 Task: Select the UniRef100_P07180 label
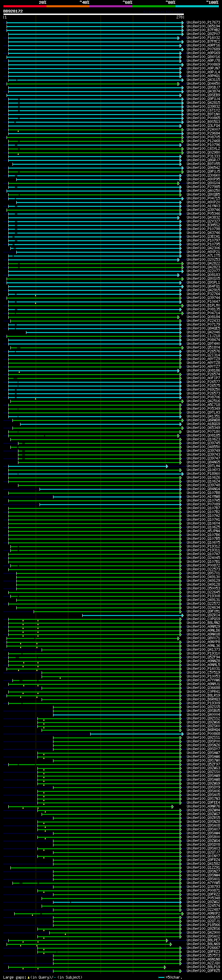coord(203,432)
